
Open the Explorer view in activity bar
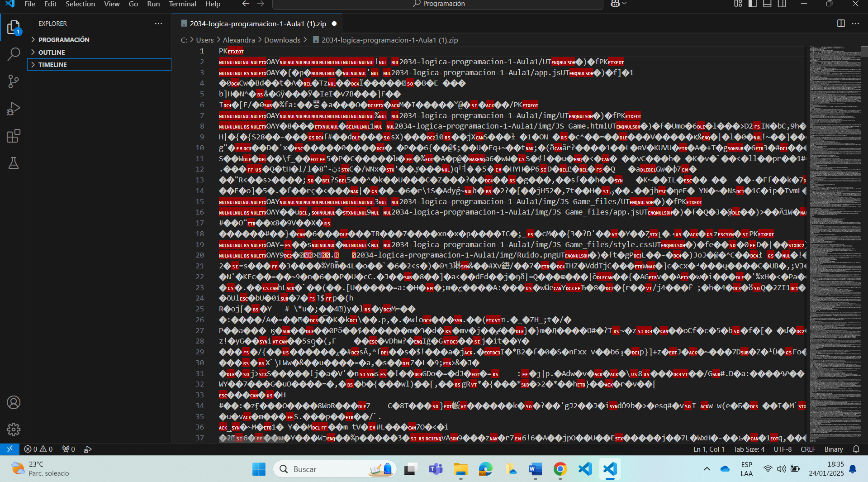14,28
